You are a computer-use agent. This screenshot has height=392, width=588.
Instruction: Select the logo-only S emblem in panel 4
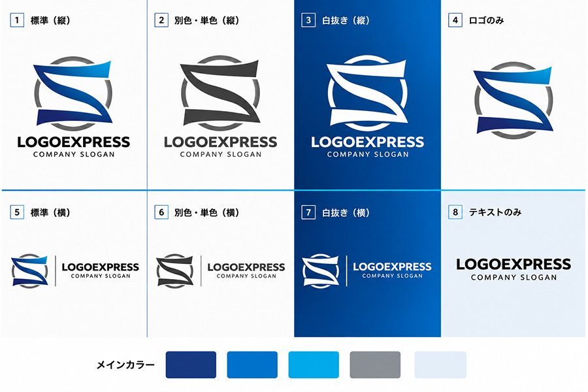pyautogui.click(x=514, y=100)
